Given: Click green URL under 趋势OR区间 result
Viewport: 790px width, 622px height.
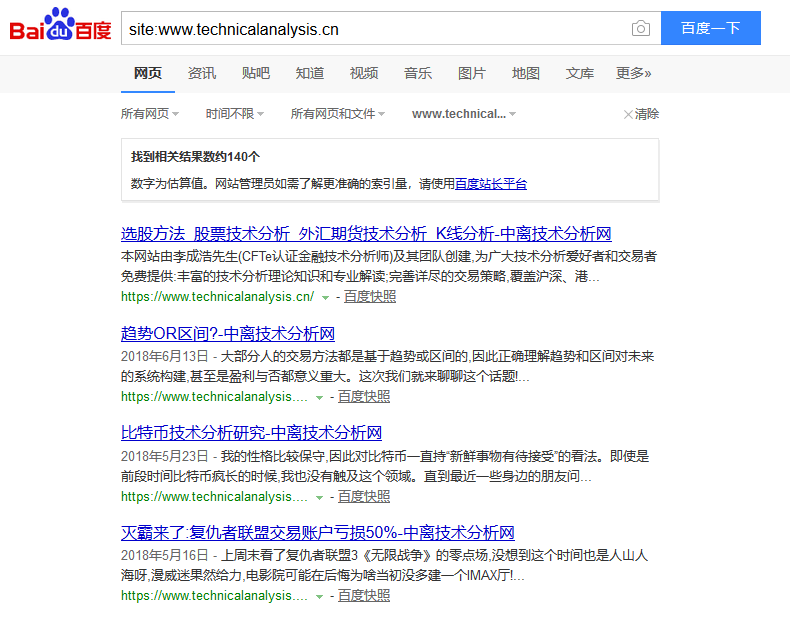Looking at the screenshot, I should coord(214,397).
